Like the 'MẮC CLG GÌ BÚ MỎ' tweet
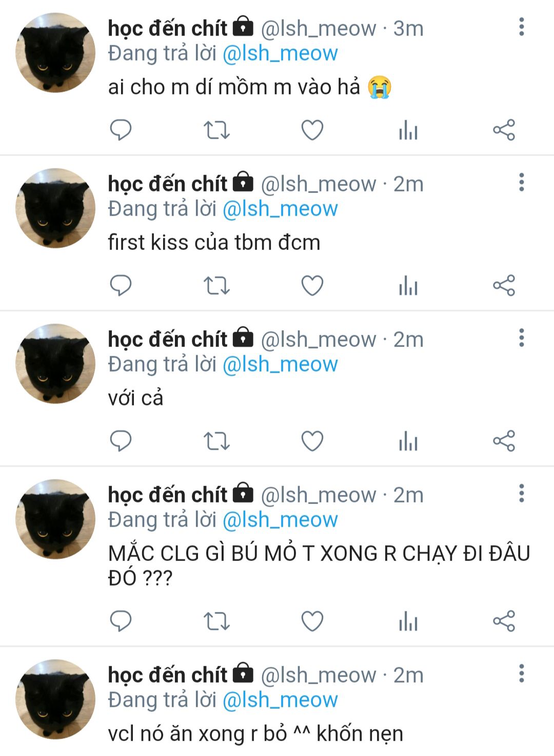Viewport: 554px width, 756px height. coord(312,621)
